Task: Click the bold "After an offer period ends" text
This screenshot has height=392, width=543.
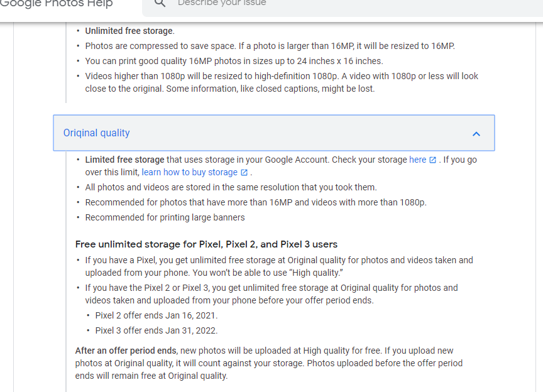Action: (x=126, y=351)
